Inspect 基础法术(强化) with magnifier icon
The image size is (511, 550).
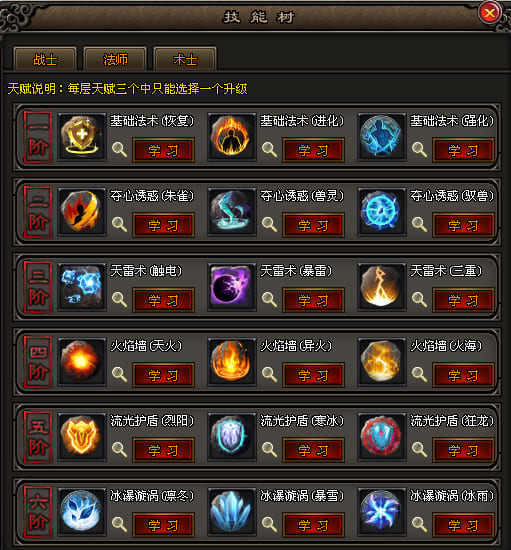tap(419, 150)
